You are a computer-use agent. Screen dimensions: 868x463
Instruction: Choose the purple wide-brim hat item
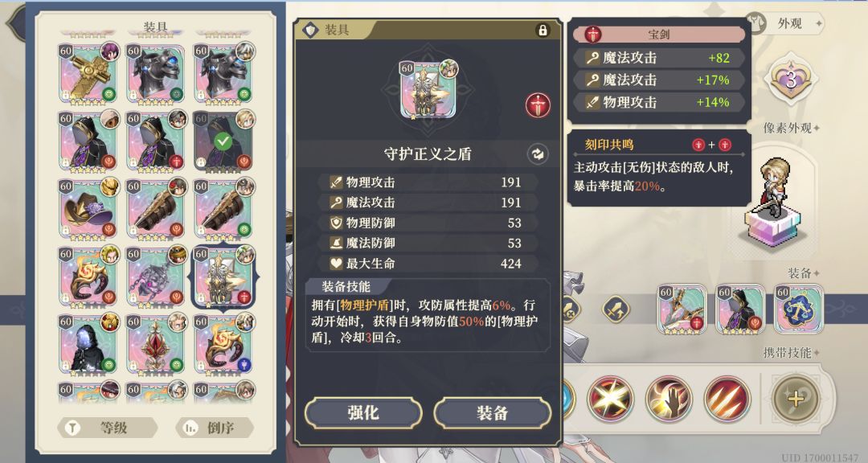click(x=88, y=209)
